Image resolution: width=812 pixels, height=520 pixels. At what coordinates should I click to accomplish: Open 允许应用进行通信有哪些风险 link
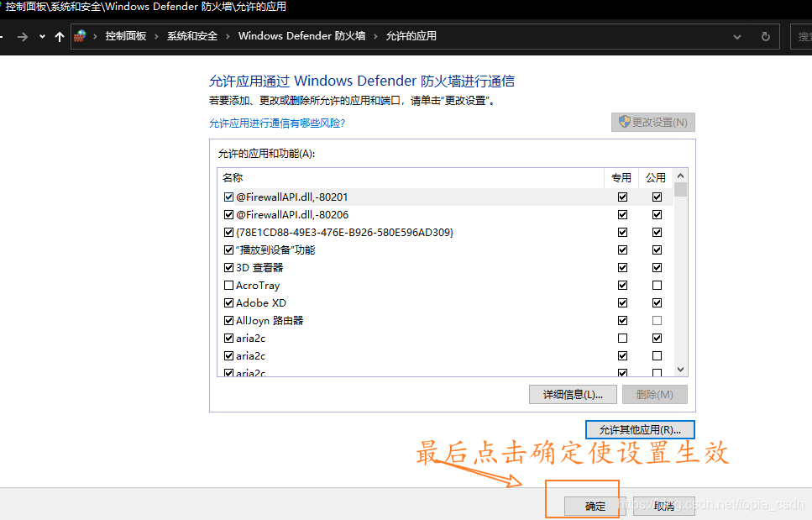tap(277, 123)
